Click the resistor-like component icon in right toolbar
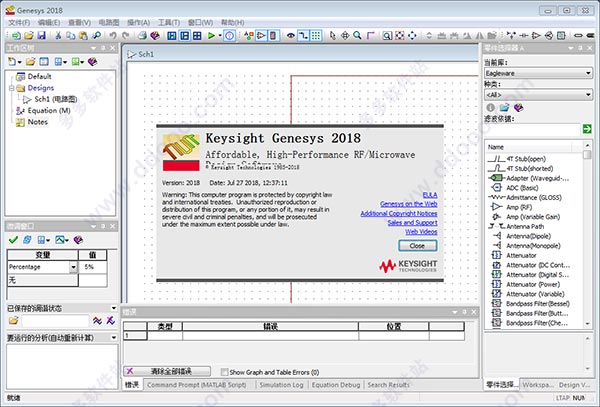Image resolution: width=600 pixels, height=407 pixels. tap(524, 36)
